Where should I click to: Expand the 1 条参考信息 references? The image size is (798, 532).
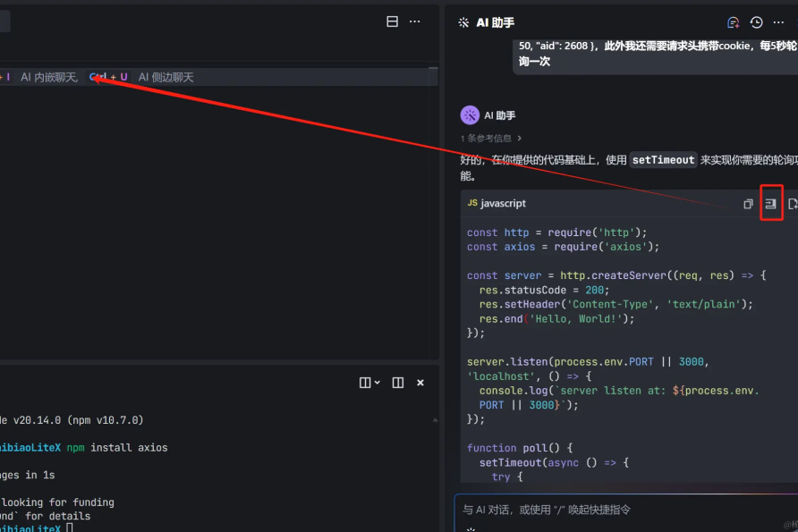tap(490, 139)
